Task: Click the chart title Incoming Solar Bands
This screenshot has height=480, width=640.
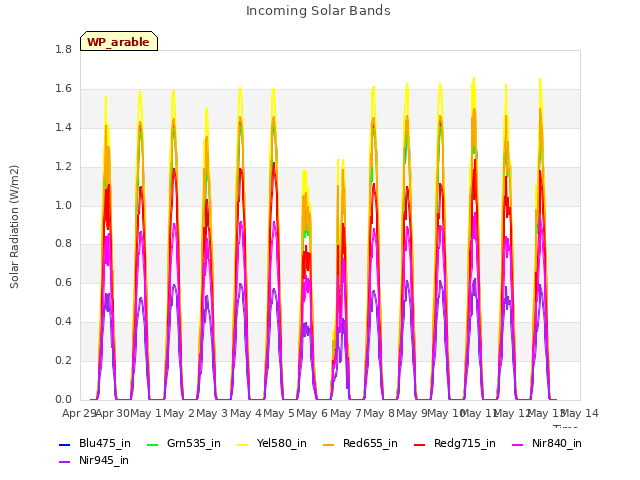Action: point(318,11)
